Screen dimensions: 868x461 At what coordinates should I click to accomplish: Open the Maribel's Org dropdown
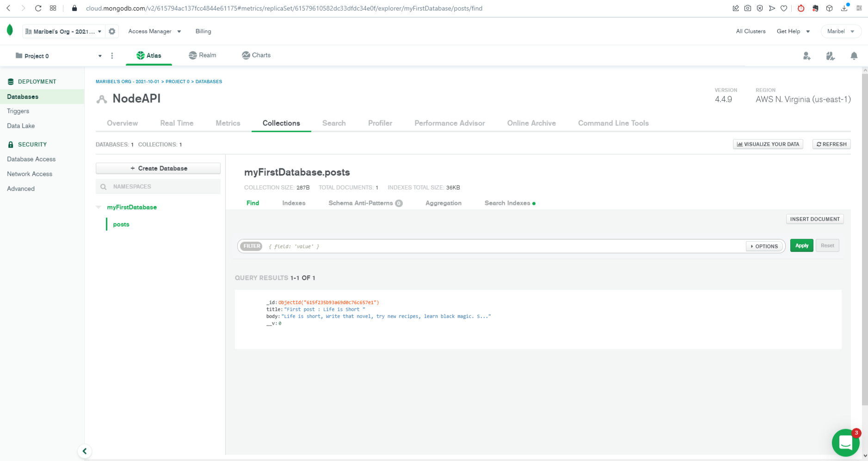(x=64, y=31)
